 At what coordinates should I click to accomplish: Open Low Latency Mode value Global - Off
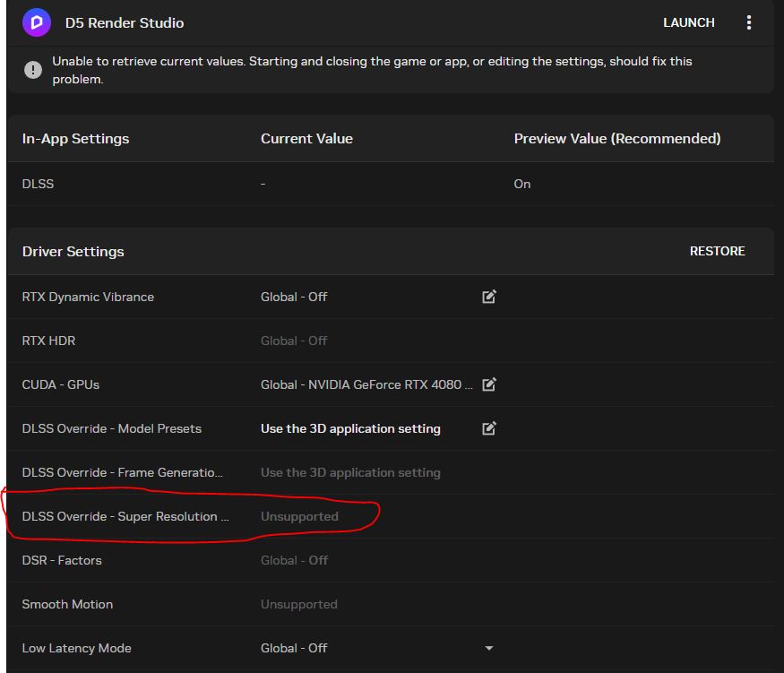294,648
